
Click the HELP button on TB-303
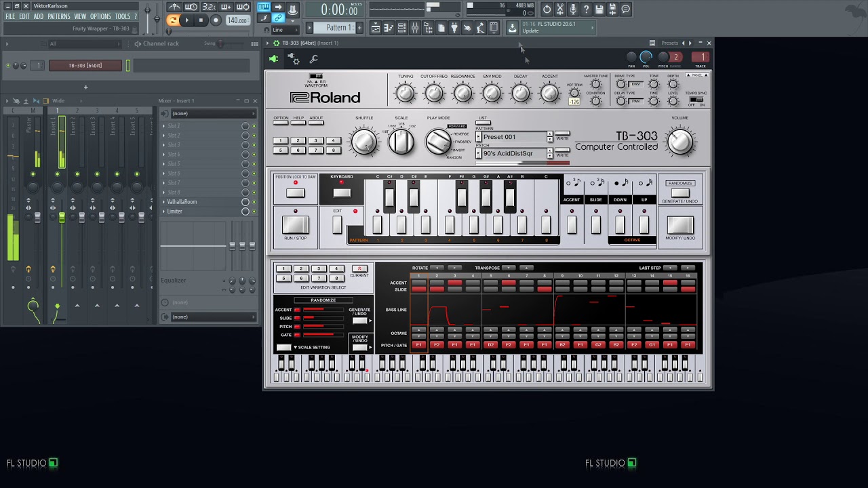tap(298, 122)
